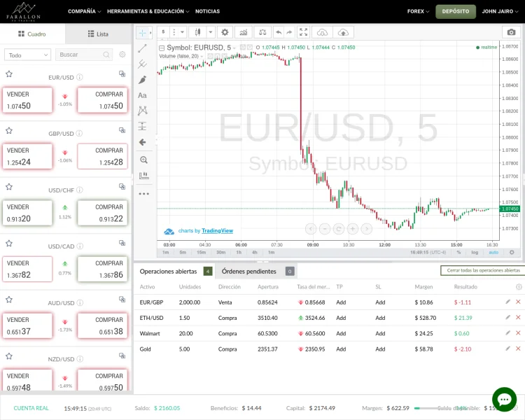525x420 pixels.
Task: Click the Depósito button
Action: pos(456,11)
